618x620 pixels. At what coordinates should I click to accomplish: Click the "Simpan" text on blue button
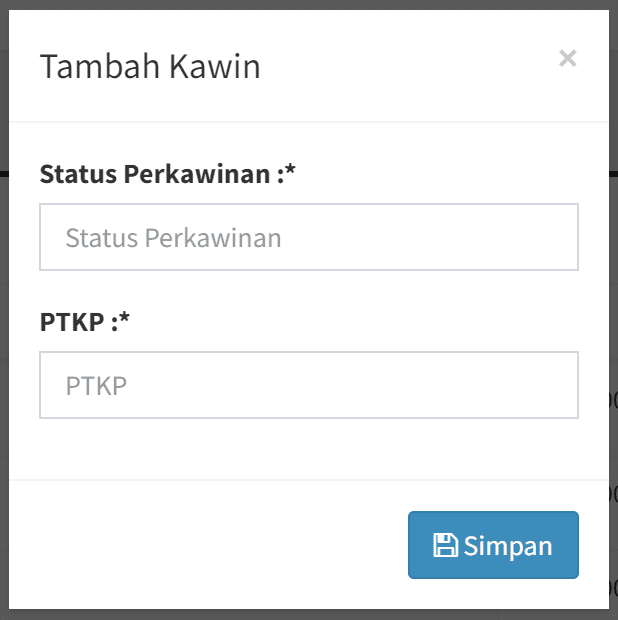[508, 546]
